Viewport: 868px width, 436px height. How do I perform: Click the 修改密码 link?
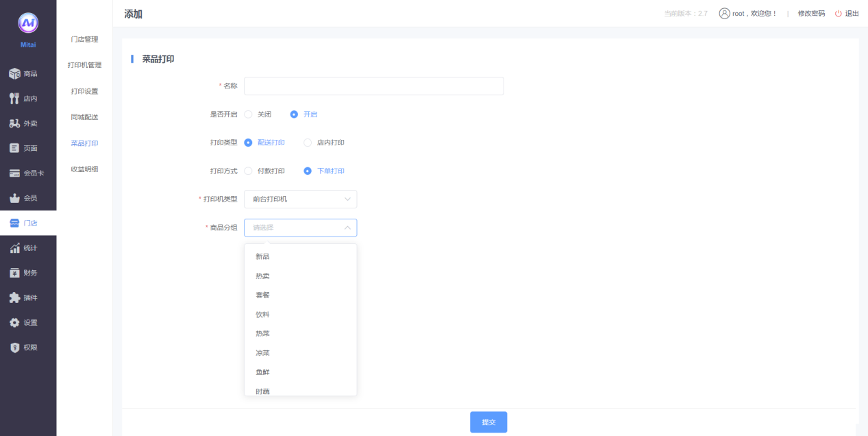[x=811, y=14]
